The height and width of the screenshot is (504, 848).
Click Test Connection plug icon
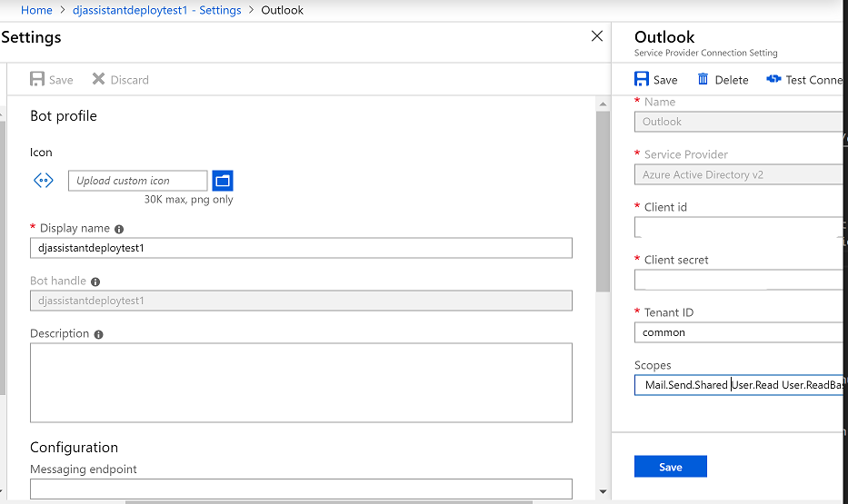[773, 79]
